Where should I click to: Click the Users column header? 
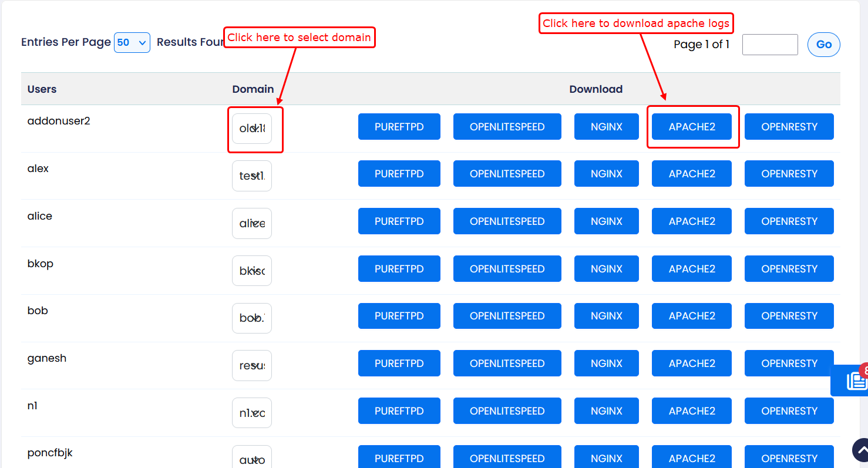[x=42, y=89]
